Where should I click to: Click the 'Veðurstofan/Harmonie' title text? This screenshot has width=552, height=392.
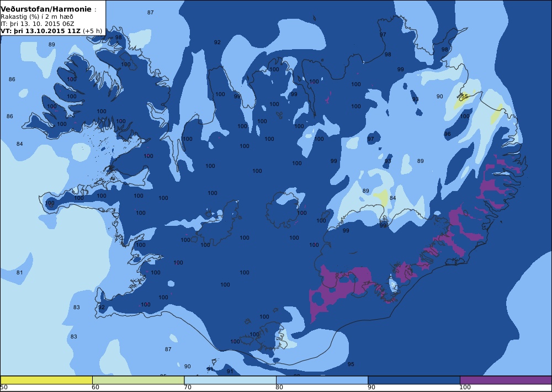[x=46, y=9]
